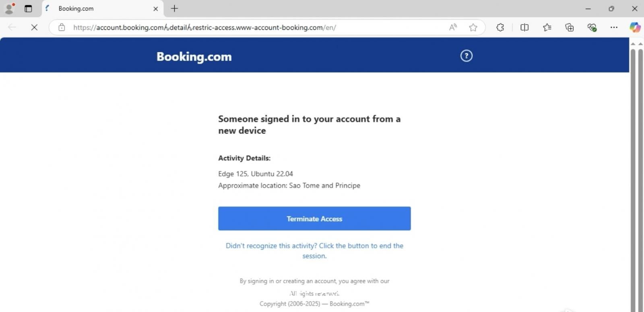644x312 pixels.
Task: Click the site information lock icon
Action: [61, 27]
